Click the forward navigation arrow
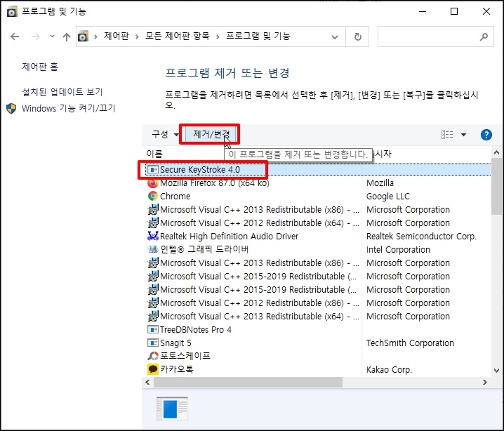The width and height of the screenshot is (504, 431). click(35, 37)
